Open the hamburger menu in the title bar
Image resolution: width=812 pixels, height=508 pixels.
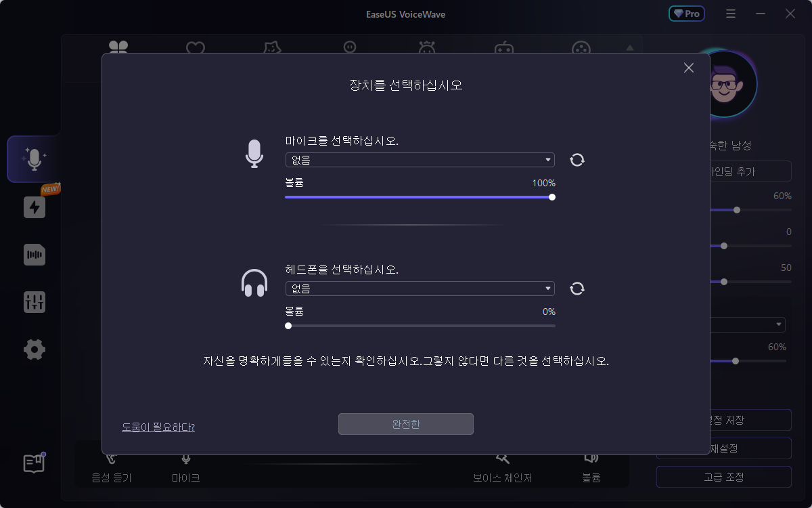pyautogui.click(x=730, y=14)
